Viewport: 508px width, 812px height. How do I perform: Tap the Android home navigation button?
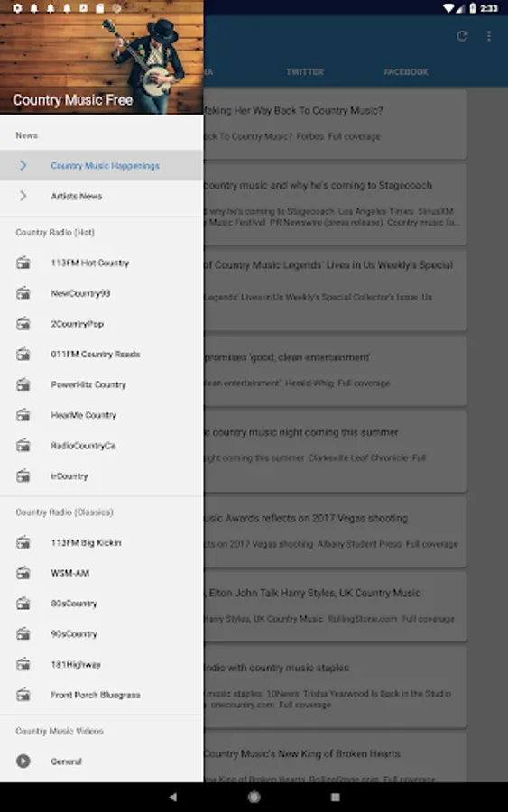coord(254,797)
